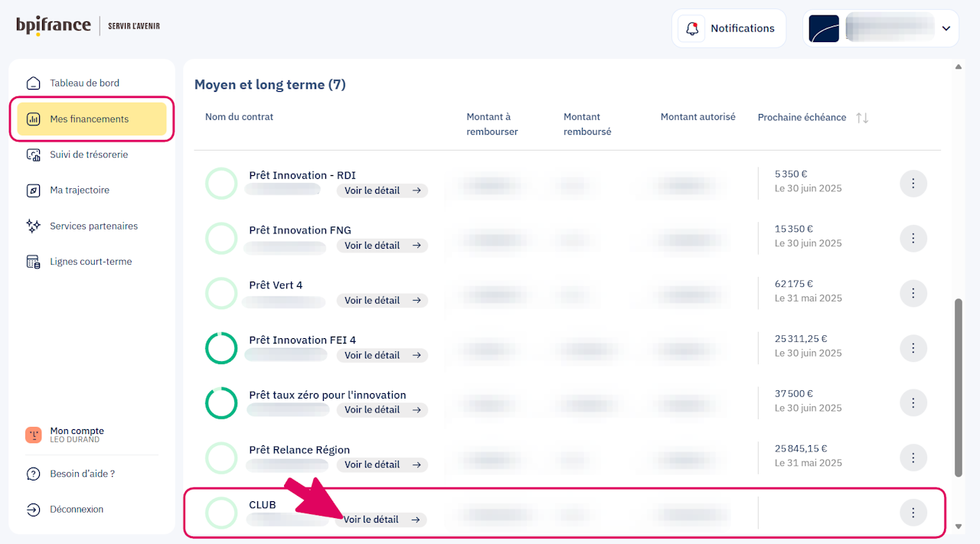Click the Ma trajectoire sidebar icon
This screenshot has height=544, width=980.
(x=33, y=191)
